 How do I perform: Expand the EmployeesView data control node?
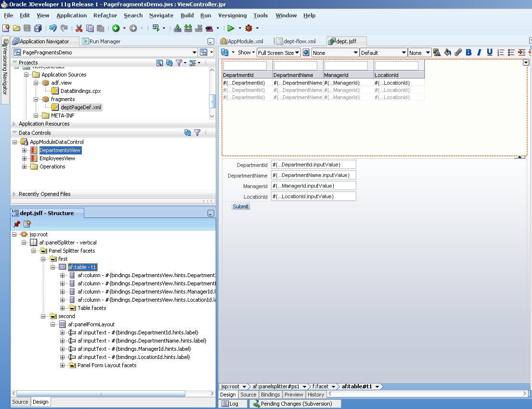[24, 158]
